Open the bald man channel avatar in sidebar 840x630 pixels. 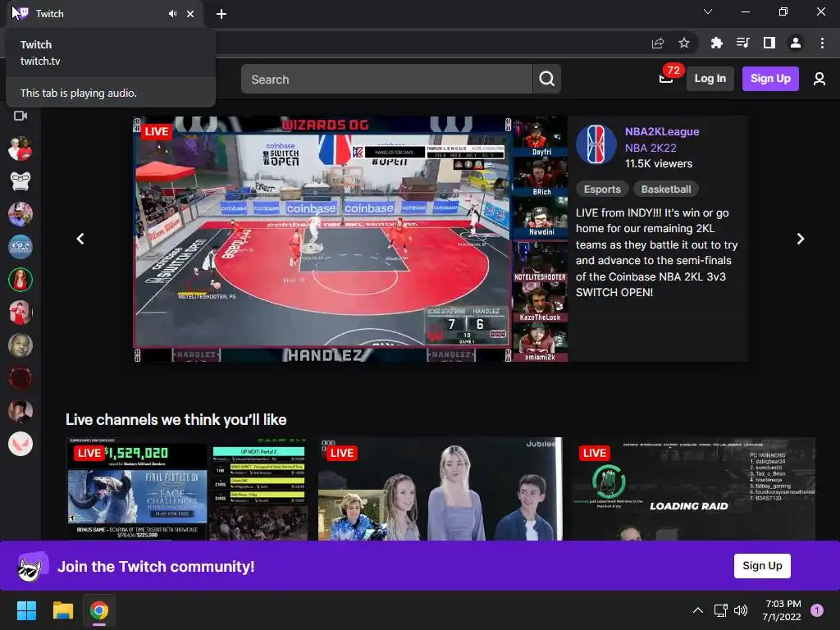[x=21, y=345]
